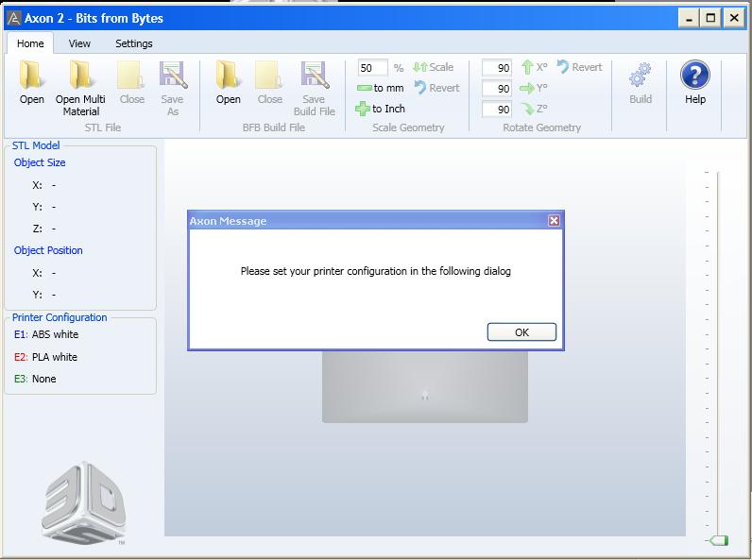This screenshot has height=560, width=752.
Task: Rotate geometry around the X axis
Action: (535, 67)
